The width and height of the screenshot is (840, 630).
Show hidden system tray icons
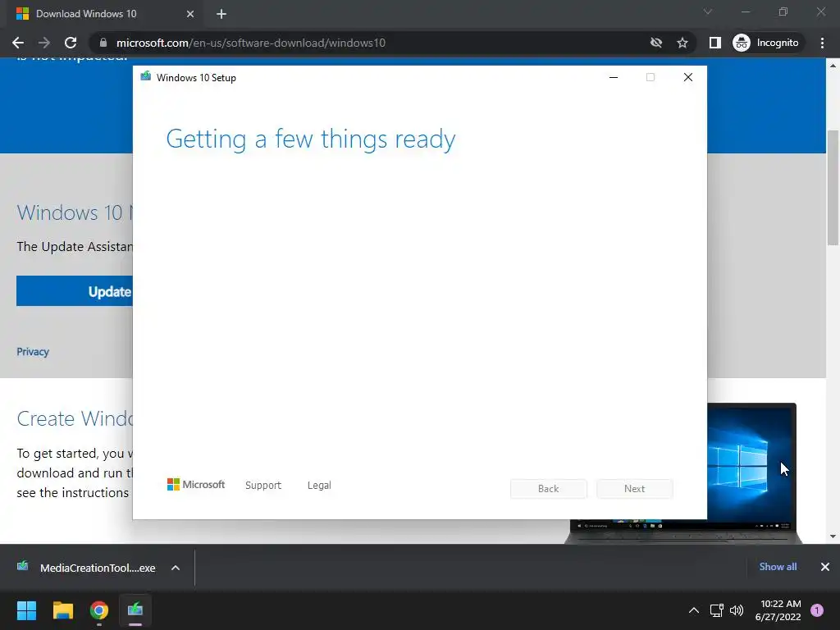coord(694,610)
